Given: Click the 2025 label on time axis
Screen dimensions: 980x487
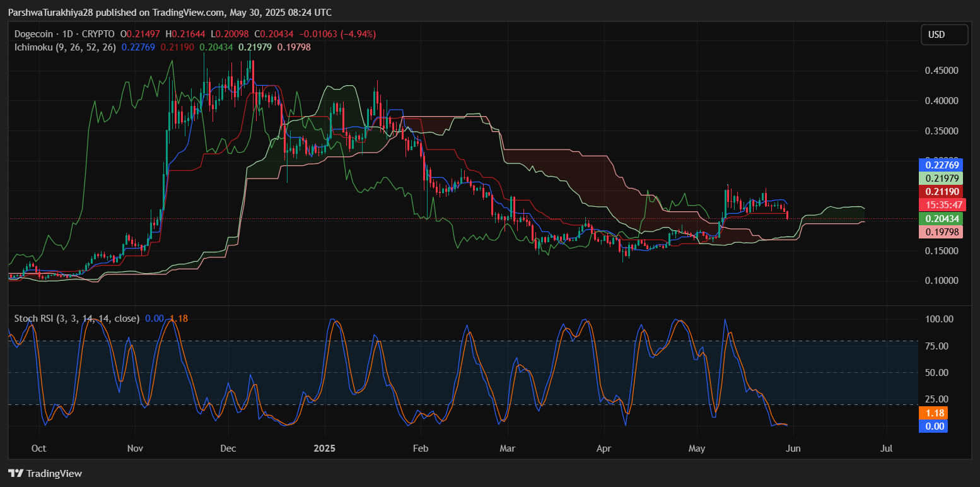Looking at the screenshot, I should pos(324,449).
